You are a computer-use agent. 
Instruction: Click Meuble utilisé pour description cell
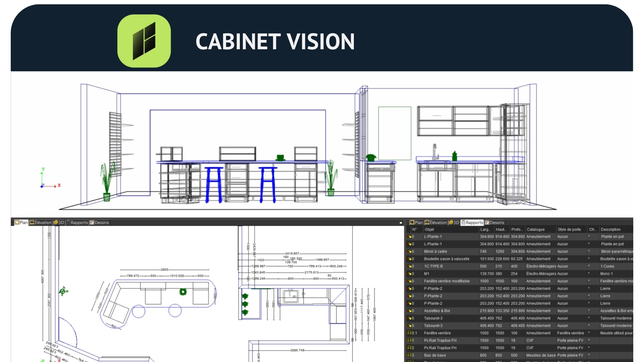[616, 333]
